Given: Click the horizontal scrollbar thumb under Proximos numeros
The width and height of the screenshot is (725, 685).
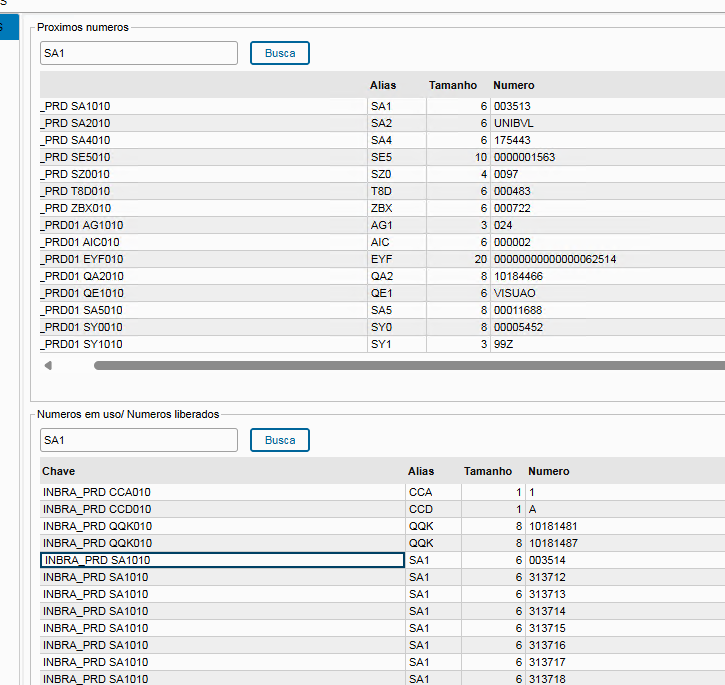Looking at the screenshot, I should [x=409, y=365].
